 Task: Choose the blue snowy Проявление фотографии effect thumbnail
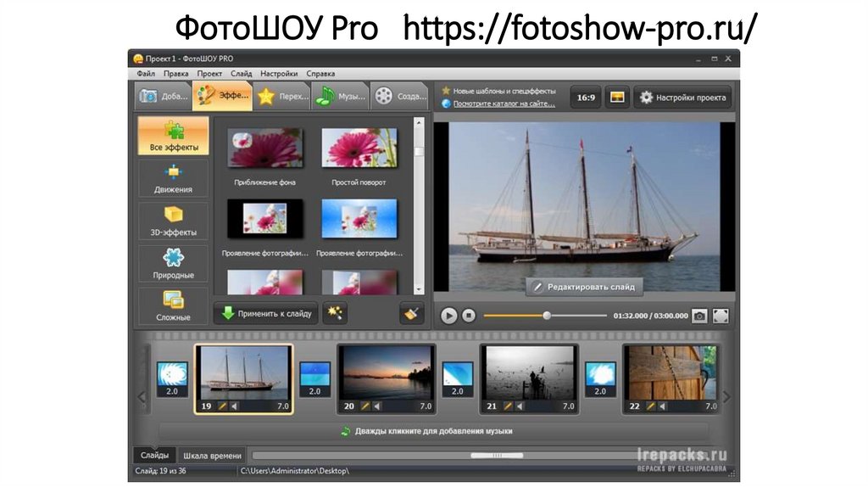(x=359, y=218)
